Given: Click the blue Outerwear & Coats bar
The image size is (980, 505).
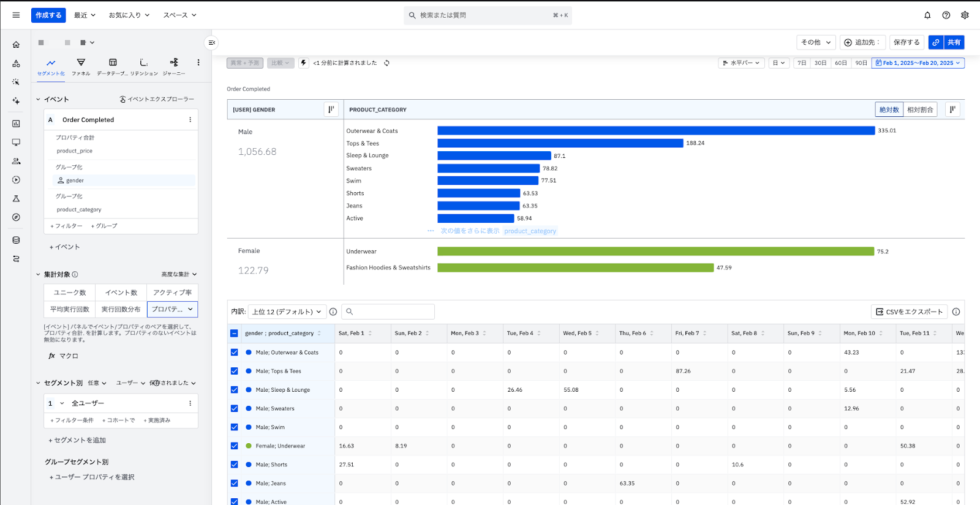Looking at the screenshot, I should click(655, 130).
